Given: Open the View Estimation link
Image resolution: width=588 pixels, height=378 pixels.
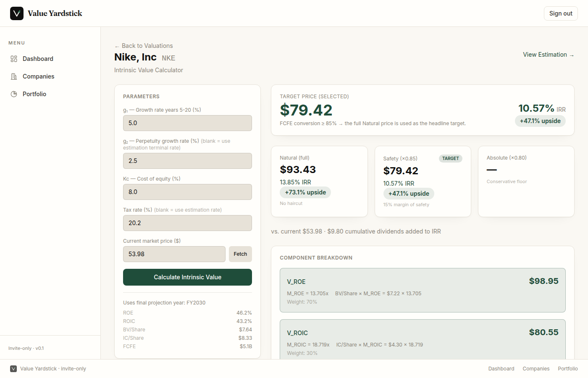Looking at the screenshot, I should click(549, 55).
